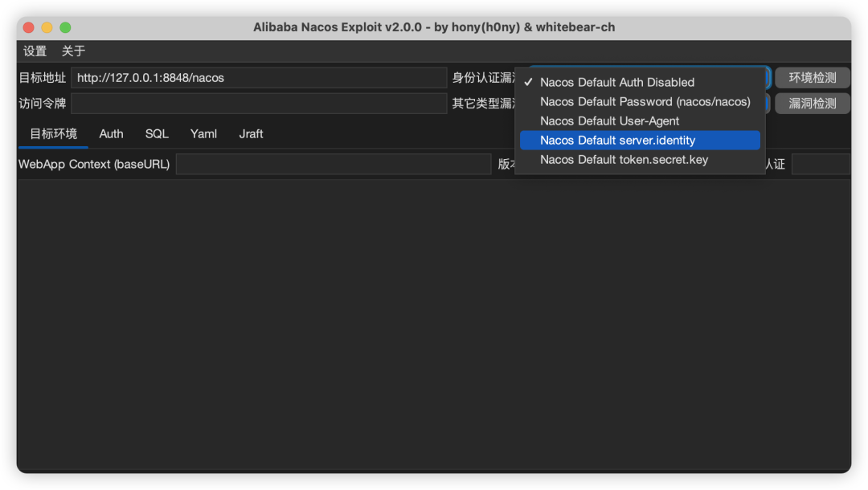The height and width of the screenshot is (490, 868).
Task: Select Nacos Default Auth Disabled option
Action: 640,83
